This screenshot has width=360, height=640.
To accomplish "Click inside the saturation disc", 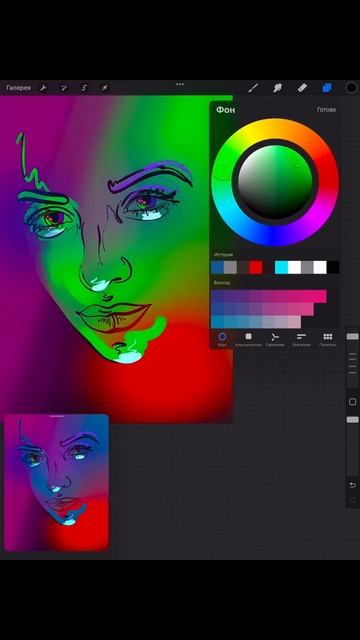I will point(275,182).
